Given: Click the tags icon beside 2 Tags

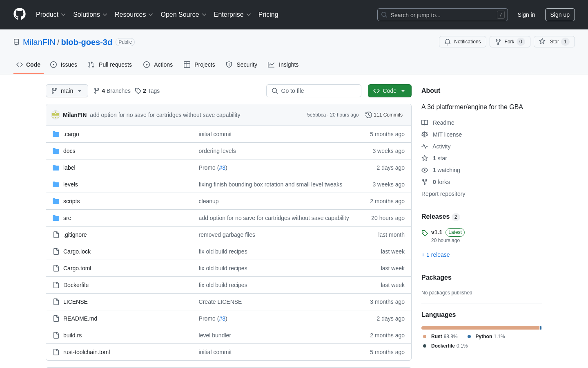Looking at the screenshot, I should coord(138,91).
